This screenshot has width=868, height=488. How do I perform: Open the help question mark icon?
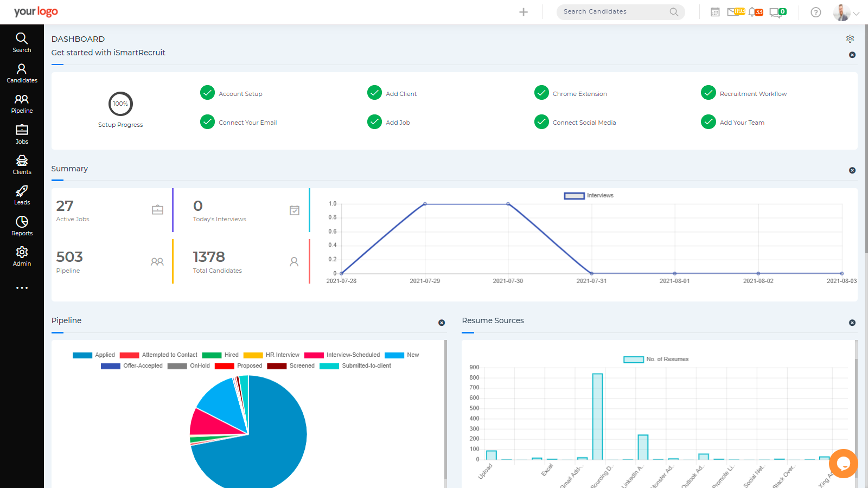coord(816,12)
